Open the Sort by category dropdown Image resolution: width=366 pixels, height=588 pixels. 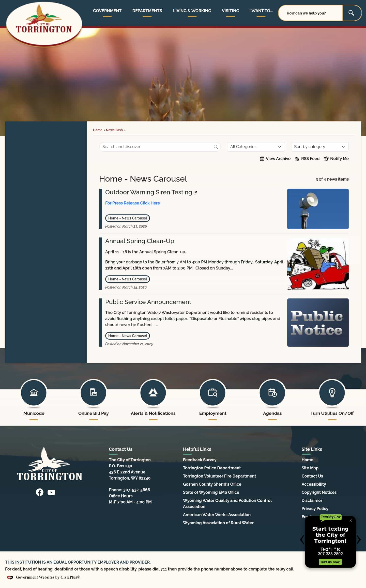[319, 147]
